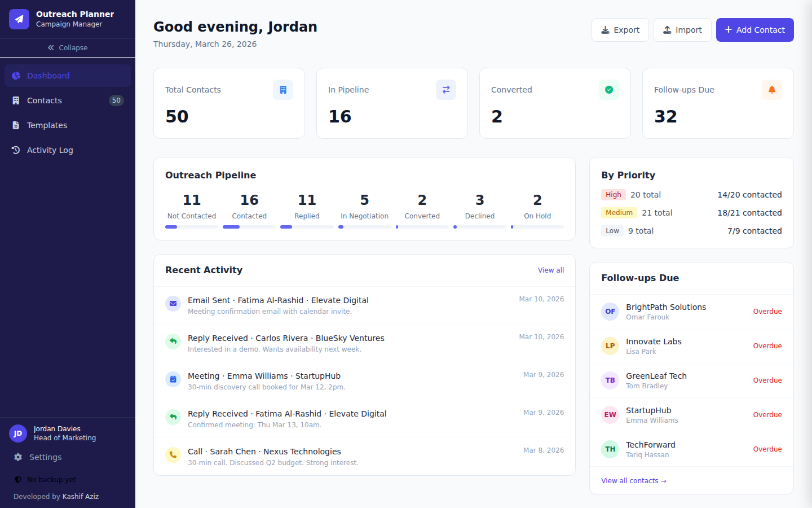Open the Templates document icon
The height and width of the screenshot is (508, 812).
click(x=16, y=125)
